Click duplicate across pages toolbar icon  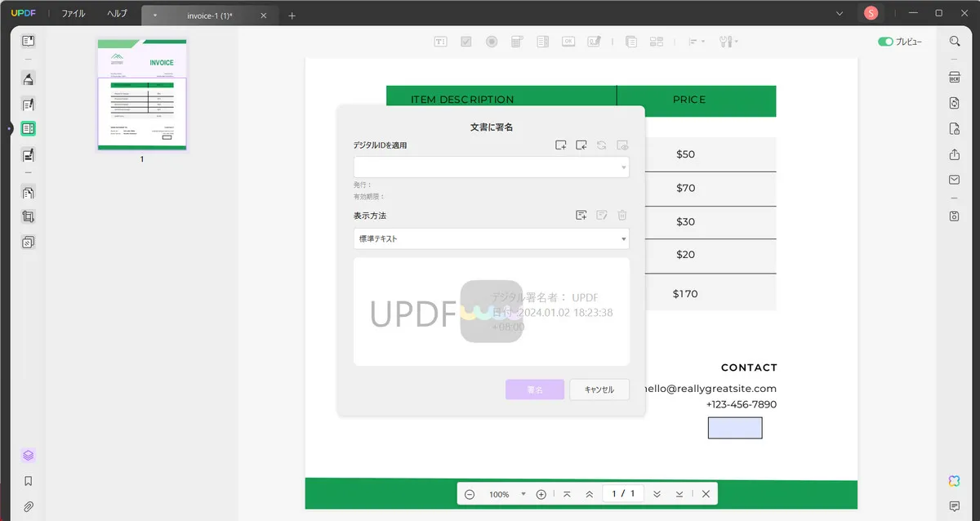click(630, 42)
